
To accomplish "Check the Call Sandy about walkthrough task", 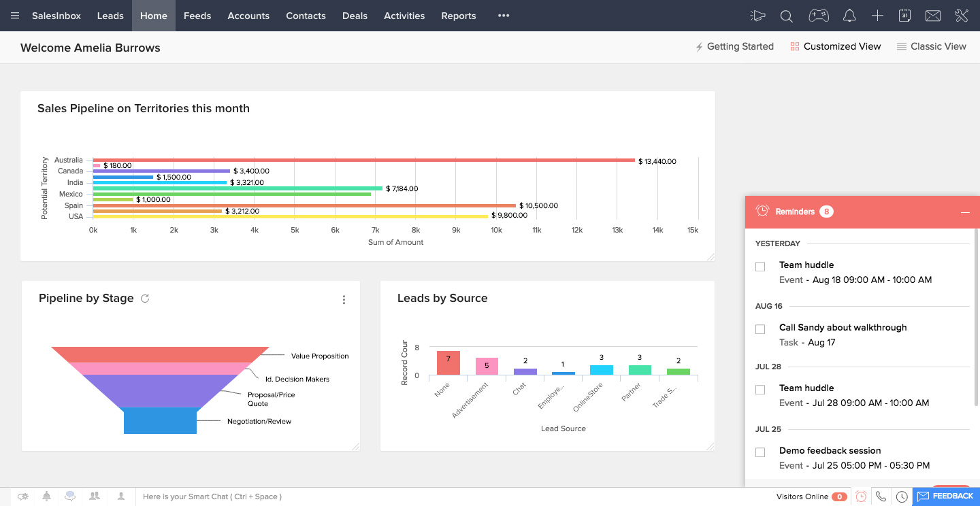I will [760, 329].
